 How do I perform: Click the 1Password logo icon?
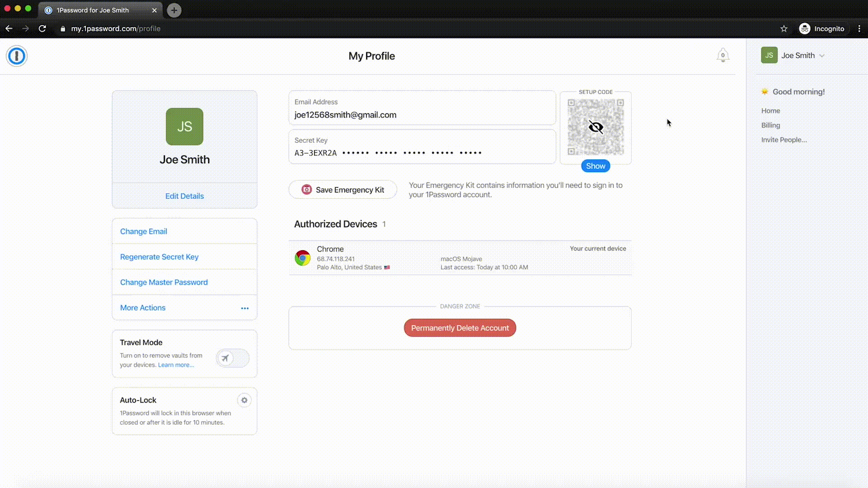tap(17, 56)
